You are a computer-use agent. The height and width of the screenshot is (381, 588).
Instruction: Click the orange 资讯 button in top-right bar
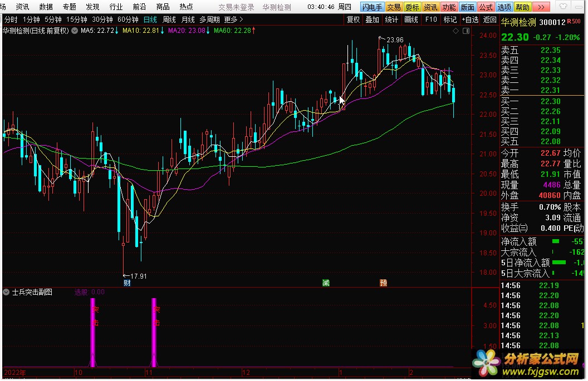(x=430, y=7)
